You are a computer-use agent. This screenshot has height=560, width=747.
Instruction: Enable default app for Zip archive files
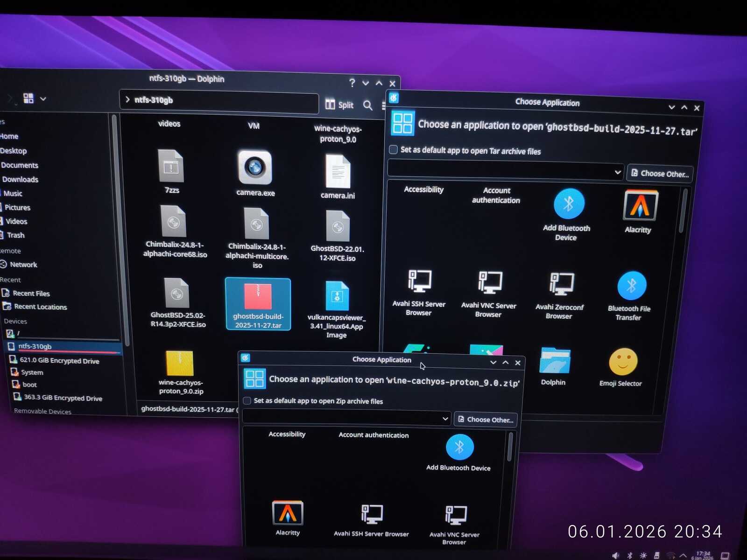click(247, 400)
